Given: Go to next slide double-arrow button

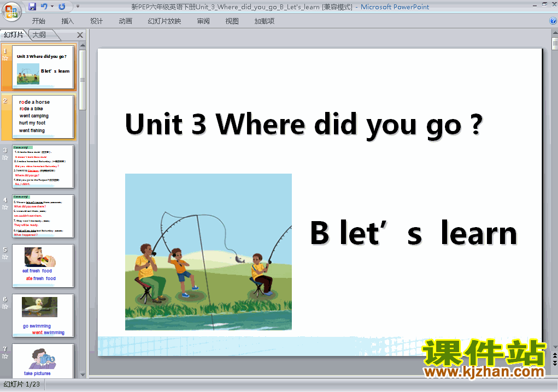Looking at the screenshot, I should [555, 363].
